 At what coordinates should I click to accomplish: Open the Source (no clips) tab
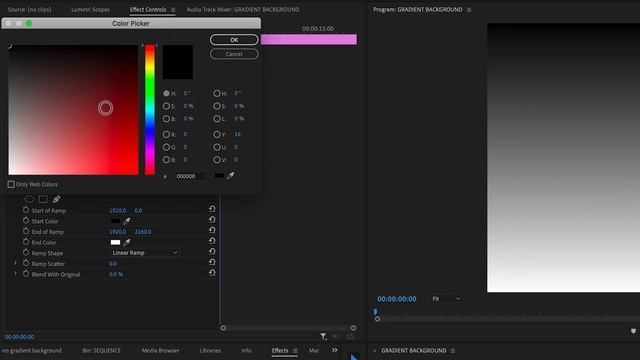coord(29,9)
